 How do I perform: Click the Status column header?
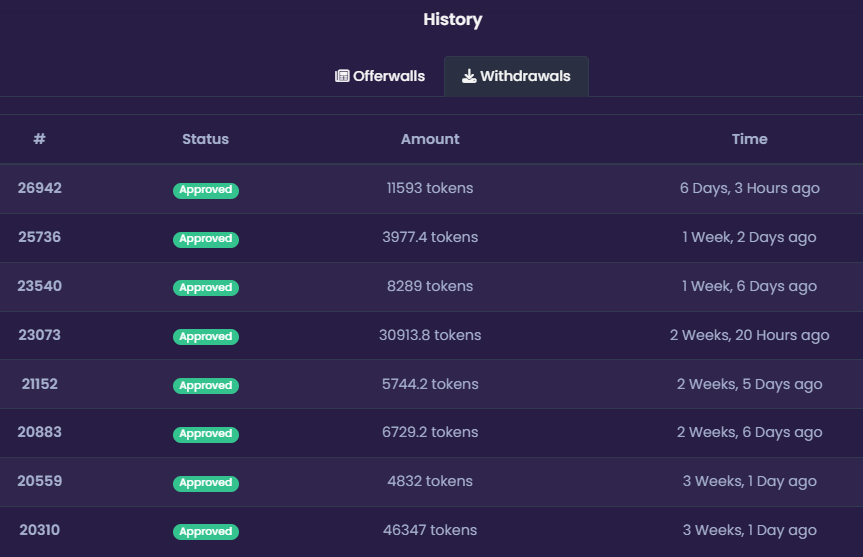coord(205,139)
